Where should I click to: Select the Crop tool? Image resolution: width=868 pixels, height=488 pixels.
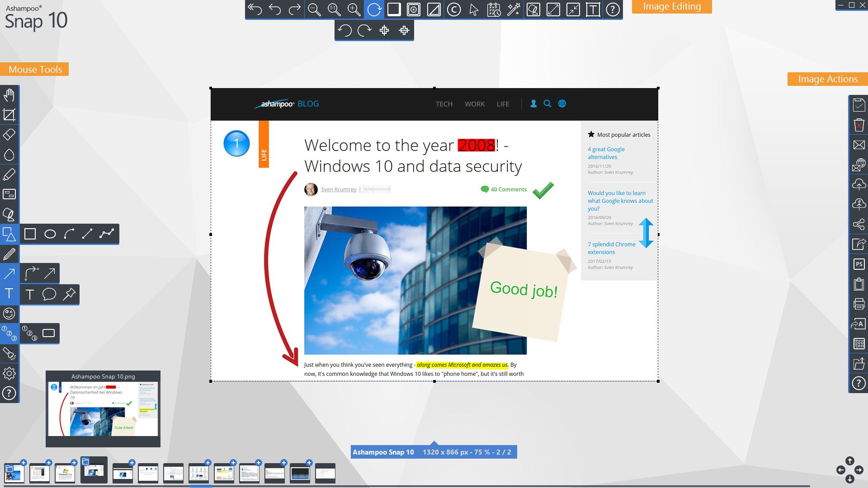(x=9, y=114)
